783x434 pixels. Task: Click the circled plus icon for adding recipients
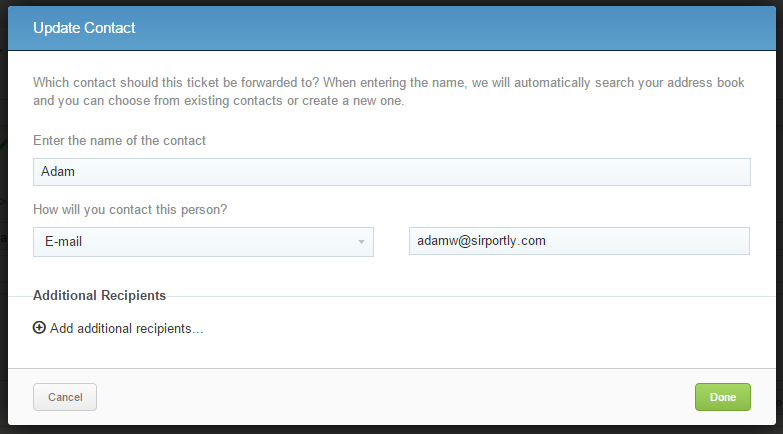[x=39, y=328]
